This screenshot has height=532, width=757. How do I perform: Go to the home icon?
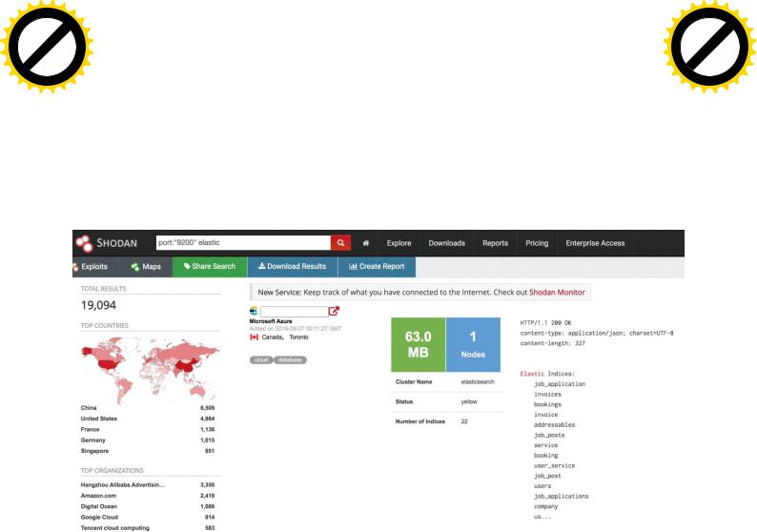point(366,243)
